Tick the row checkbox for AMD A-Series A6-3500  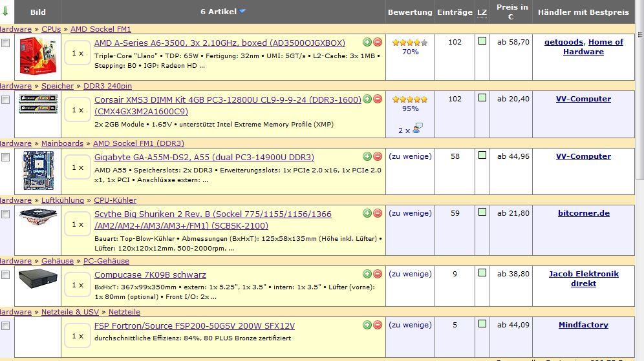pos(5,43)
